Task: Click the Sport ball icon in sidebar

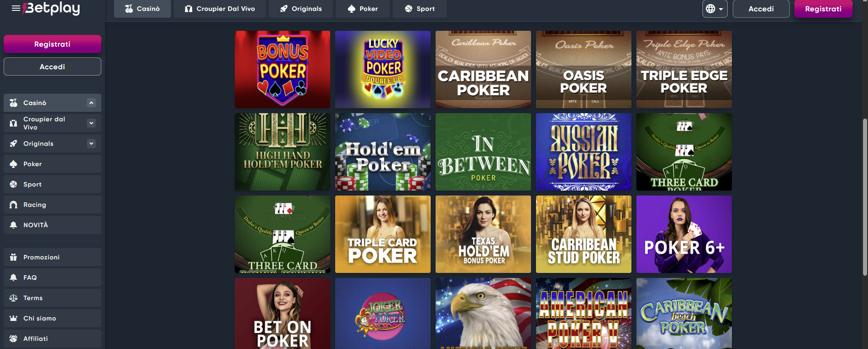Action: (x=14, y=184)
